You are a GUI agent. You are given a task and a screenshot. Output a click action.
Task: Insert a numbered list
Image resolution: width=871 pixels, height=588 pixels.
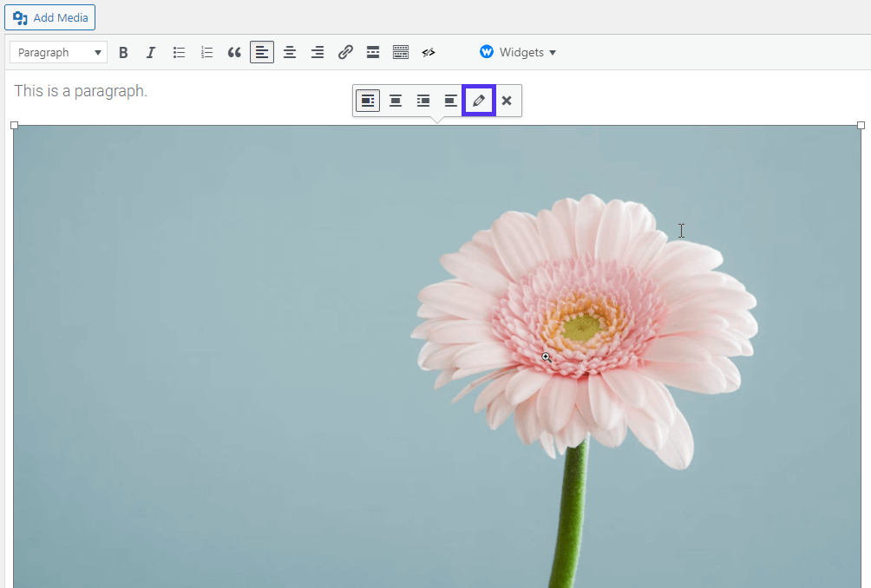pyautogui.click(x=206, y=52)
